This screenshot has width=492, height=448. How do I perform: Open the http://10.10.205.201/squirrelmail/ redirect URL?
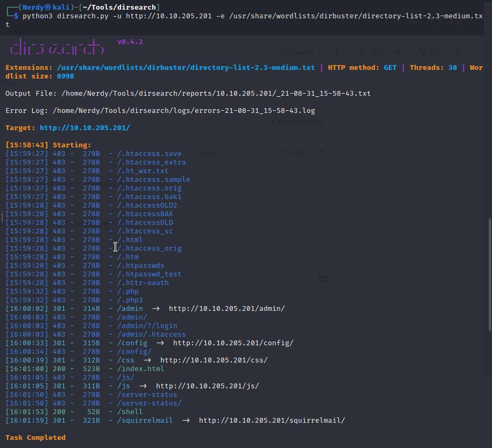272,421
